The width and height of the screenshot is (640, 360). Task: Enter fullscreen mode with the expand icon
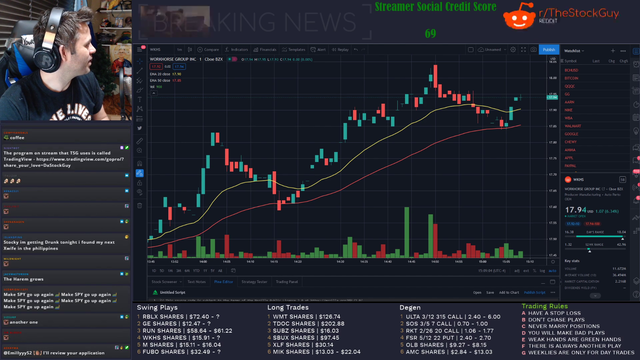click(x=524, y=49)
